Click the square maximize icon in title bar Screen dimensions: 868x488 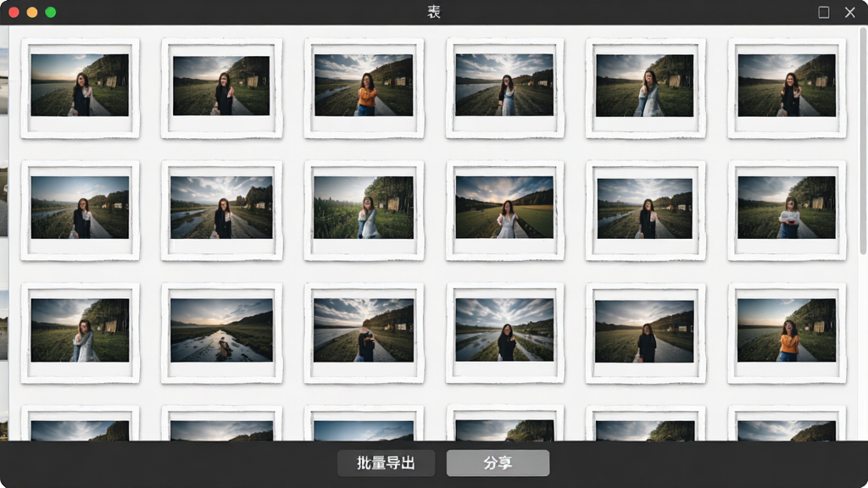(824, 12)
